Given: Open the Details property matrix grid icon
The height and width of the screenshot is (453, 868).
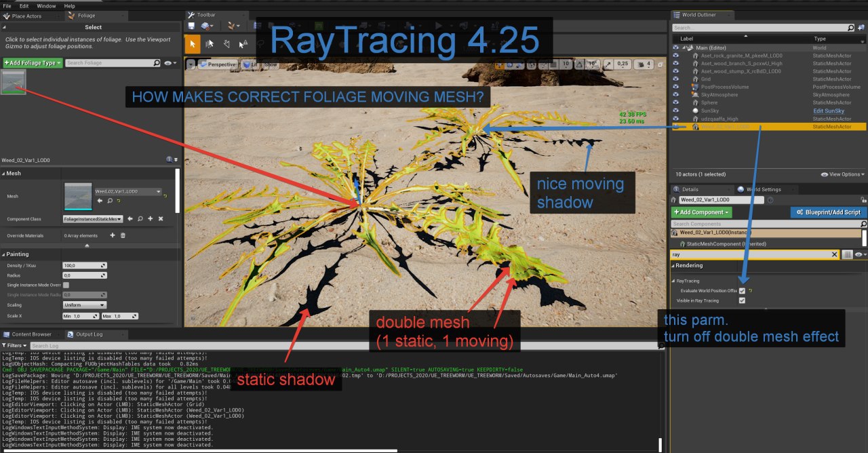Looking at the screenshot, I should (847, 254).
